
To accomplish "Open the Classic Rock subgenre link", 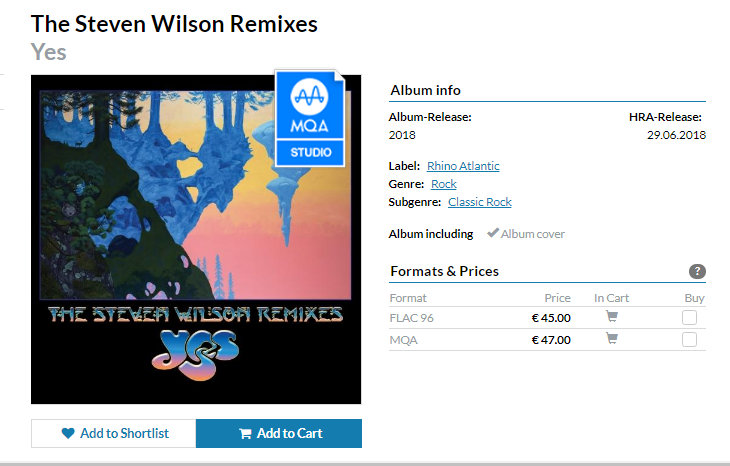I will 480,202.
